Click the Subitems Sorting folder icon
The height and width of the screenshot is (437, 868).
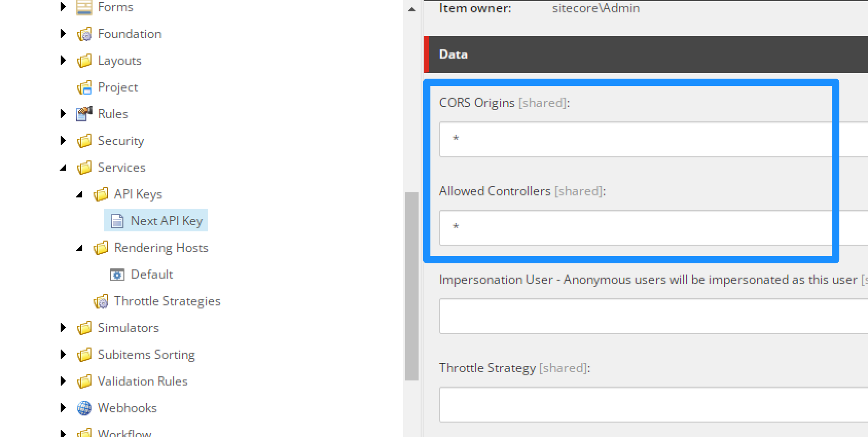click(x=84, y=355)
